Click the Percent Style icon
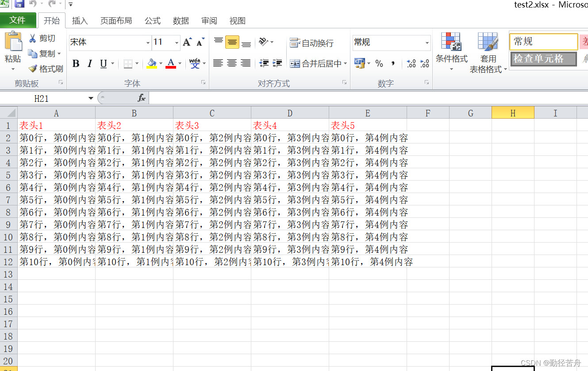The image size is (588, 371). coord(379,64)
